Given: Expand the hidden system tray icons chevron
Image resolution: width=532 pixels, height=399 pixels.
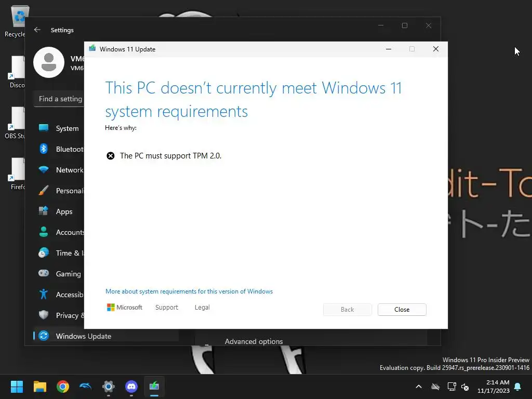Looking at the screenshot, I should pyautogui.click(x=419, y=387).
